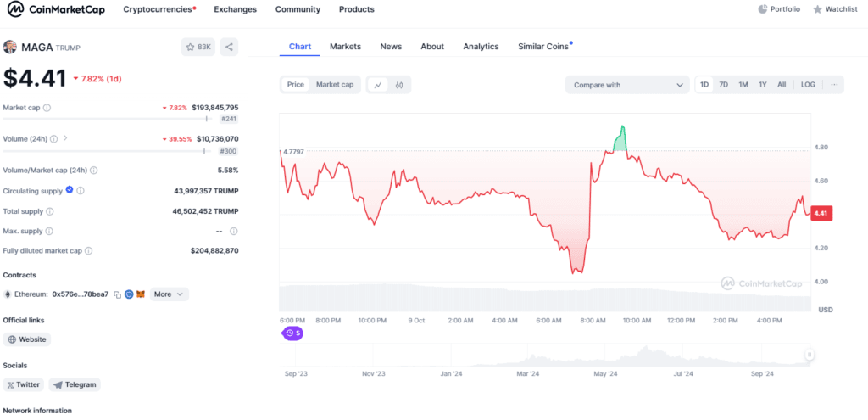This screenshot has height=420, width=868.
Task: Open the Compare with dropdown
Action: click(x=627, y=85)
